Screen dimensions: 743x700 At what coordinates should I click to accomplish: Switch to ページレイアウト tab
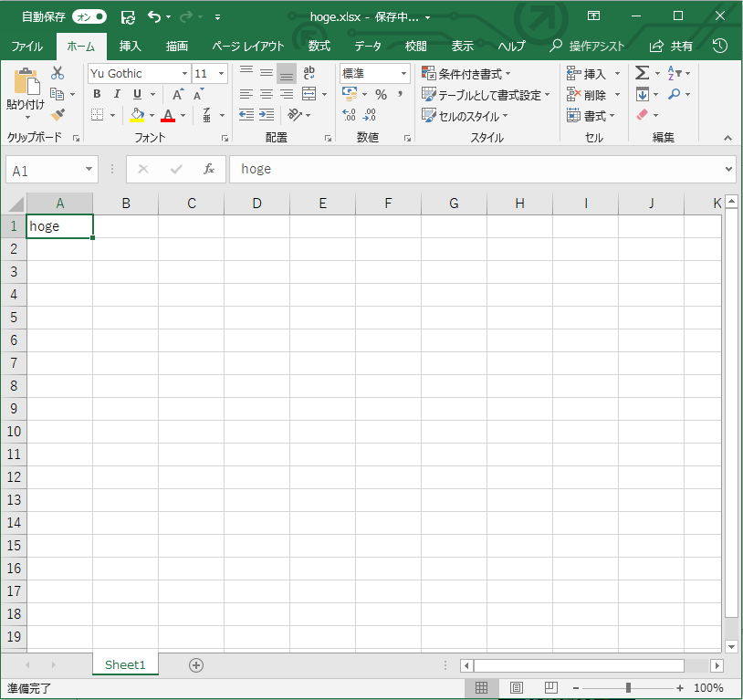point(248,46)
